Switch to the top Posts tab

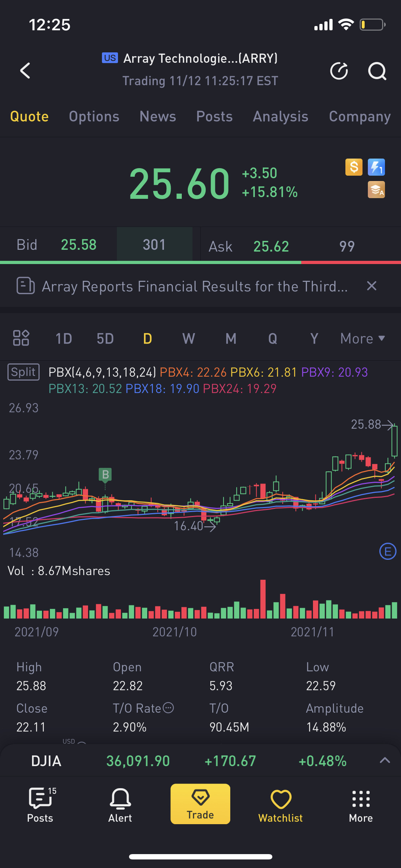point(215,117)
